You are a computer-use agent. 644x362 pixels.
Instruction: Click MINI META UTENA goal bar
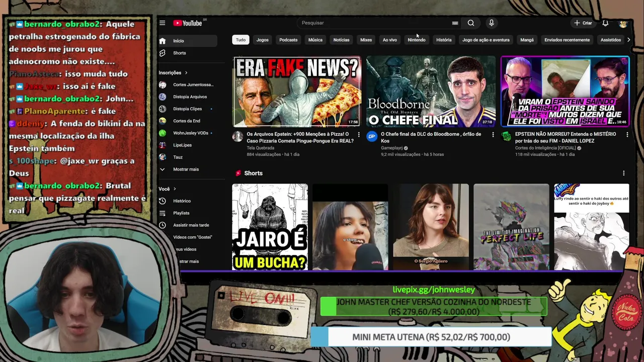point(431,337)
